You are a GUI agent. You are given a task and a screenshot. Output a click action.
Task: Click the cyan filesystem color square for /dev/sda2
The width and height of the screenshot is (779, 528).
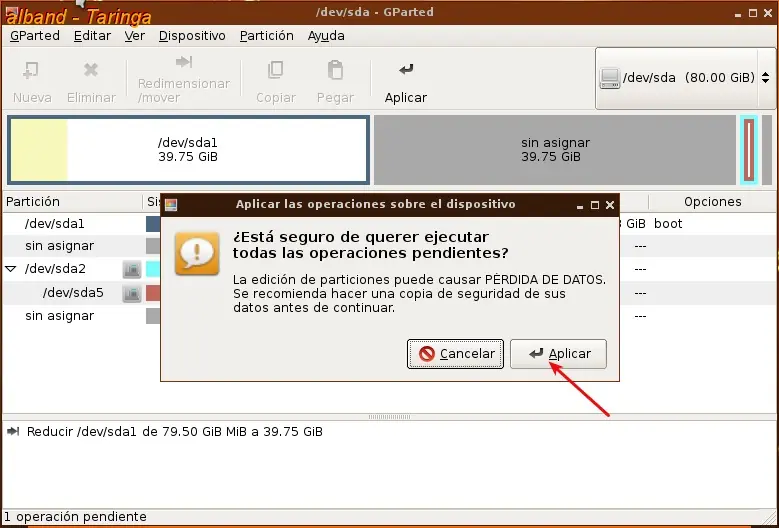coord(153,269)
